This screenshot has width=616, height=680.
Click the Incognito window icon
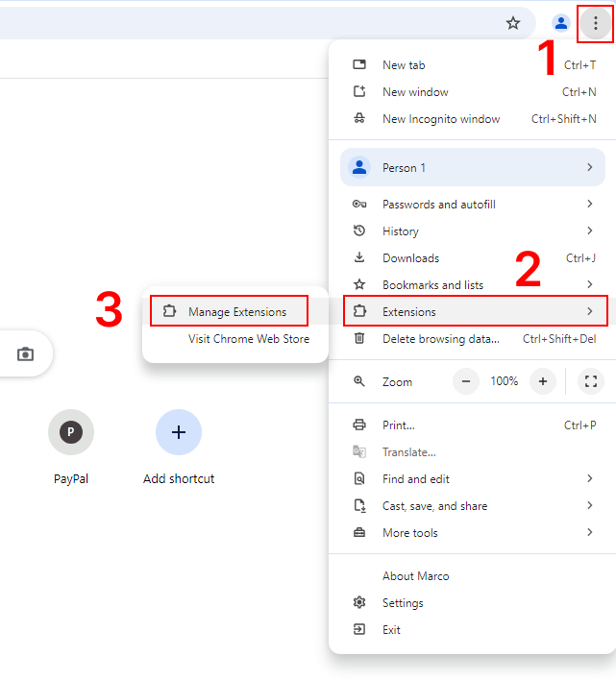359,118
